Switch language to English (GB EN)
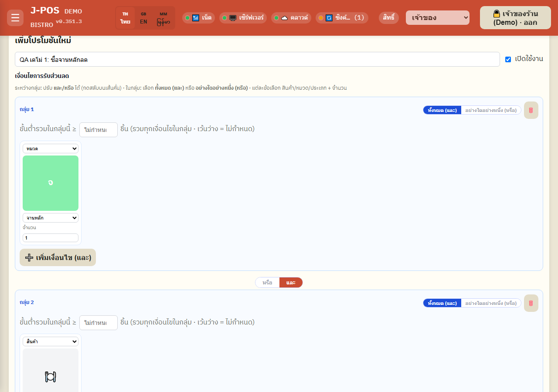This screenshot has width=558, height=392. point(143,18)
